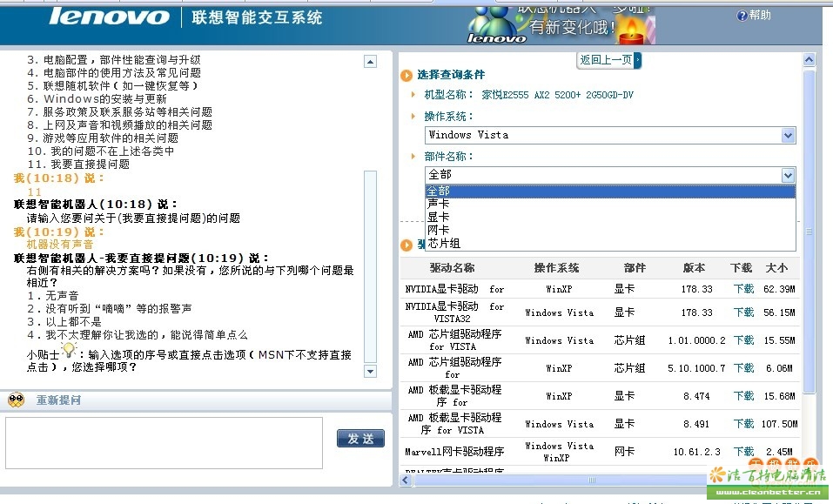833x504 pixels.
Task: Click the driver panel horizontal scrollbar thumb
Action: [592, 480]
